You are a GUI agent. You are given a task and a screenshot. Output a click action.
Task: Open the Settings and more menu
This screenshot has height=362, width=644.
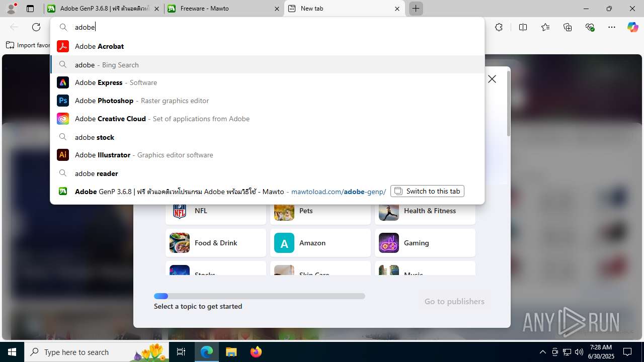(612, 27)
